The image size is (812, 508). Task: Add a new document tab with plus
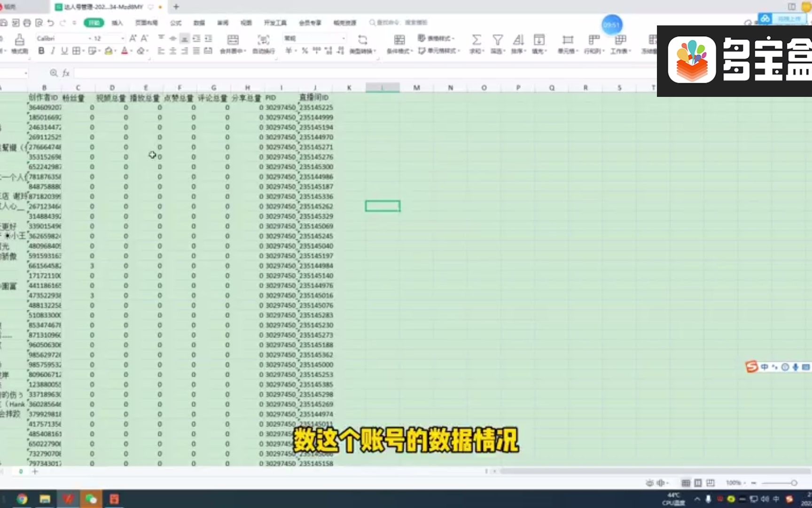tap(176, 7)
